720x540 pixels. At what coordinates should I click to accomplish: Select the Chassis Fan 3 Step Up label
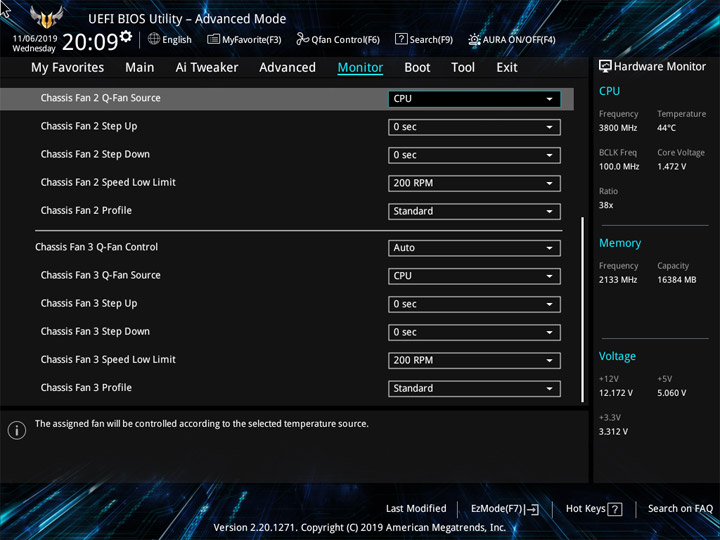click(89, 303)
